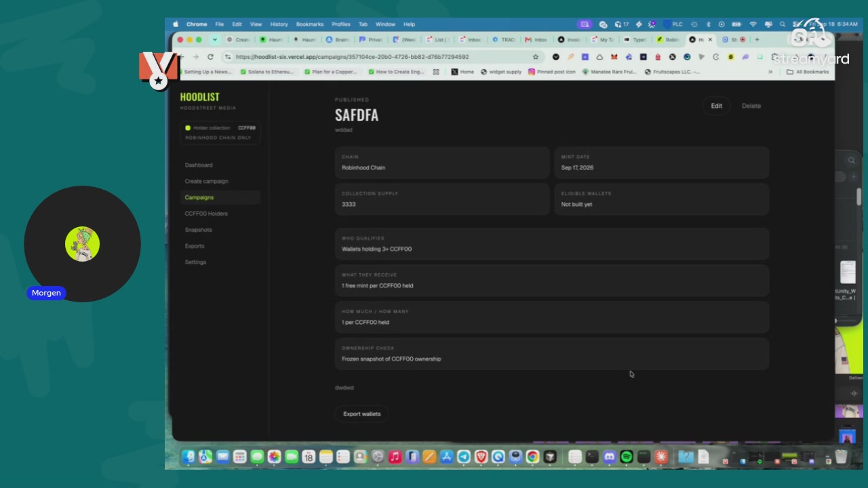Open Calendar showing 18 in the dock
This screenshot has height=488, width=868.
tap(309, 457)
